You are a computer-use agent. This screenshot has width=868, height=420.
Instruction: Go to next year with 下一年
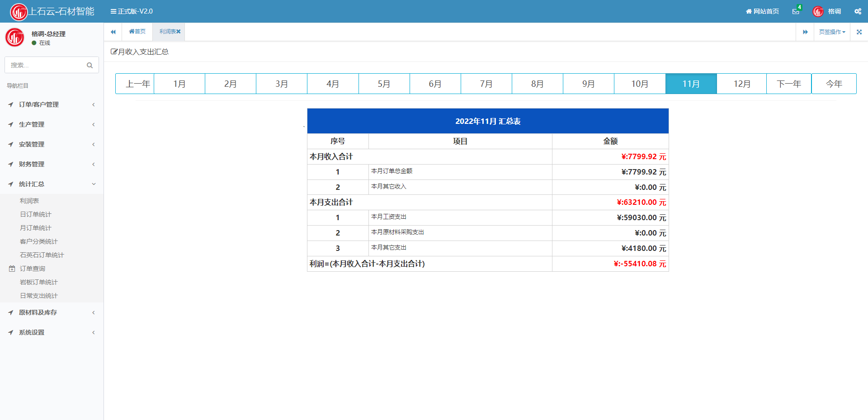coord(789,84)
